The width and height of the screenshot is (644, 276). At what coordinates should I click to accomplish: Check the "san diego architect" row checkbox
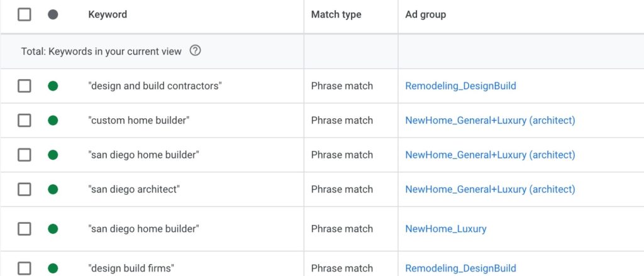25,189
